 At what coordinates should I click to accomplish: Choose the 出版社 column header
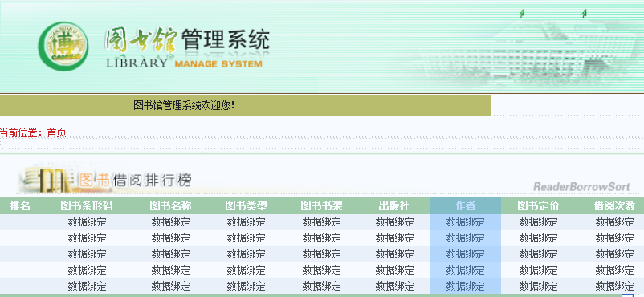[394, 205]
